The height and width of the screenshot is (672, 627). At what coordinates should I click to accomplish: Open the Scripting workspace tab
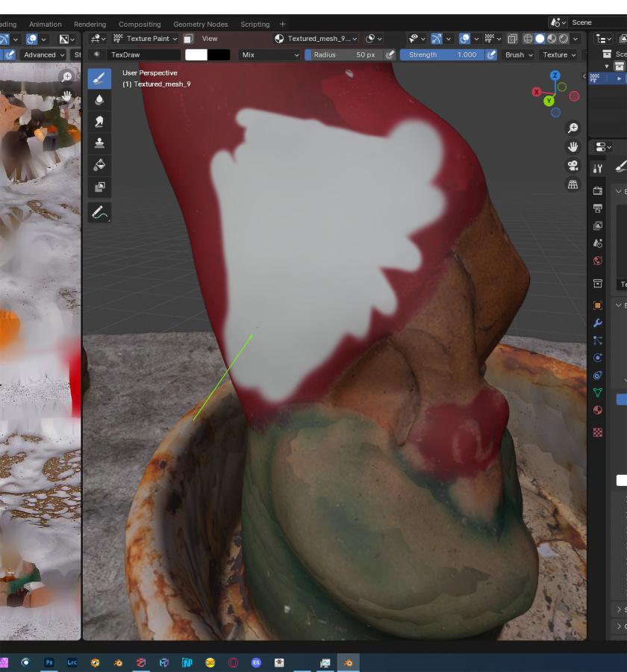click(x=255, y=25)
